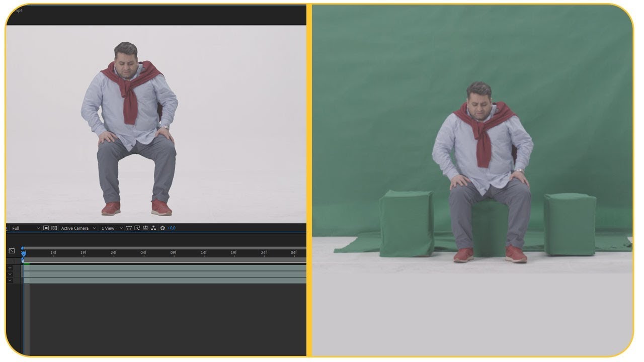The height and width of the screenshot is (362, 644).
Task: Open the Active Camera dropdown
Action: pyautogui.click(x=78, y=228)
